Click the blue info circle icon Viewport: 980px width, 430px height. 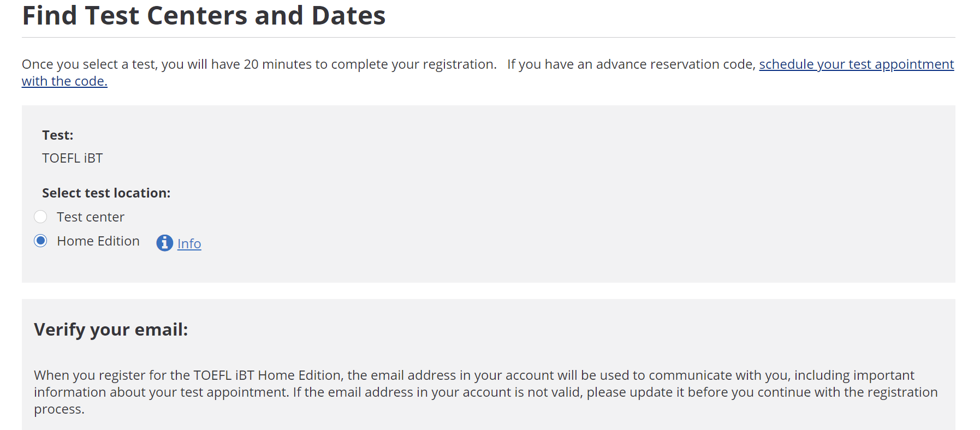click(x=164, y=243)
